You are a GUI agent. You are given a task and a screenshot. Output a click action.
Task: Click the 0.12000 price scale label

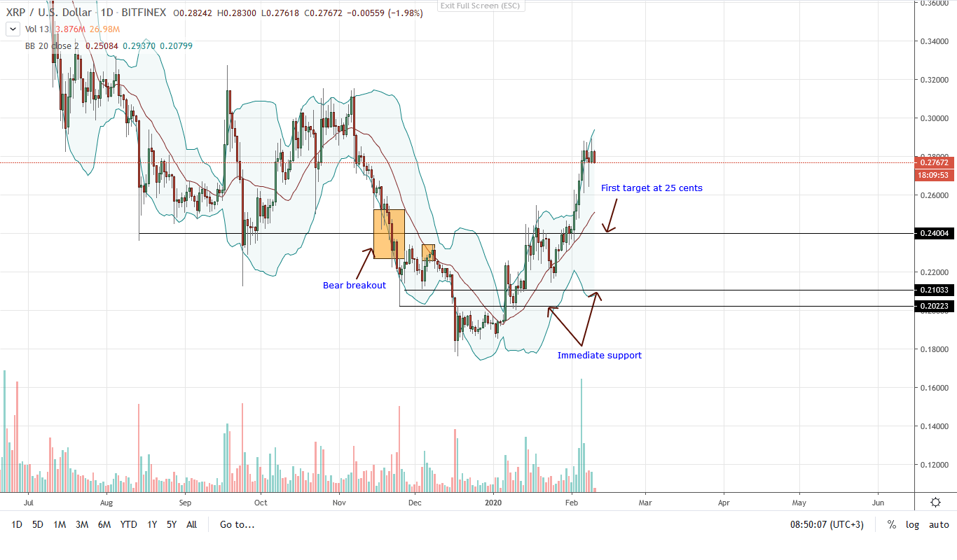[x=934, y=465]
